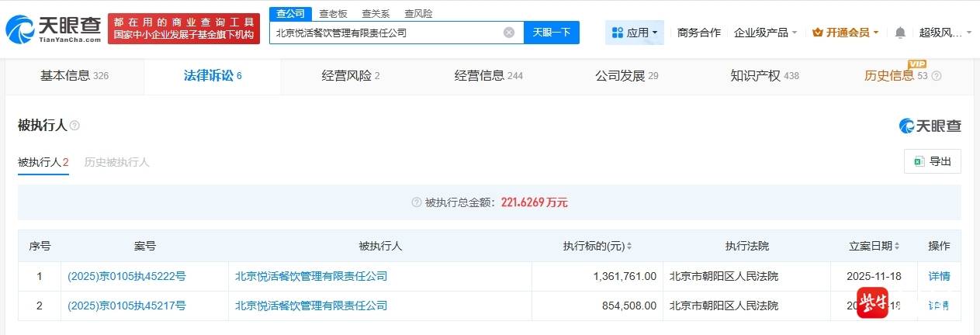Open case (2025)京0105执45222号 link

click(x=126, y=276)
